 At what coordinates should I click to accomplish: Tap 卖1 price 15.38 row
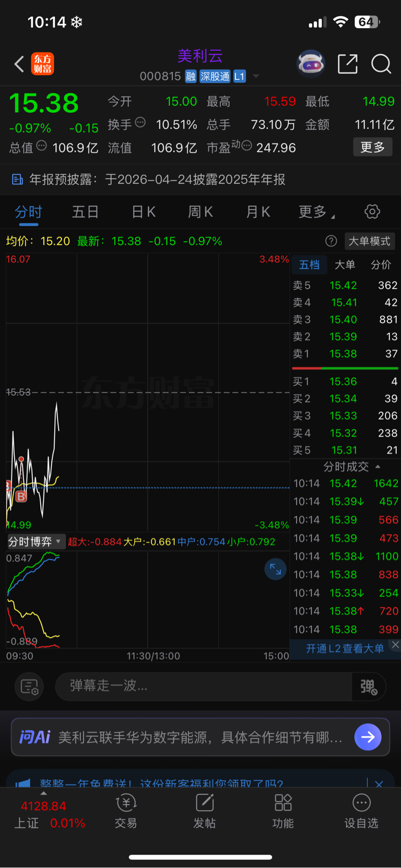[x=345, y=354]
